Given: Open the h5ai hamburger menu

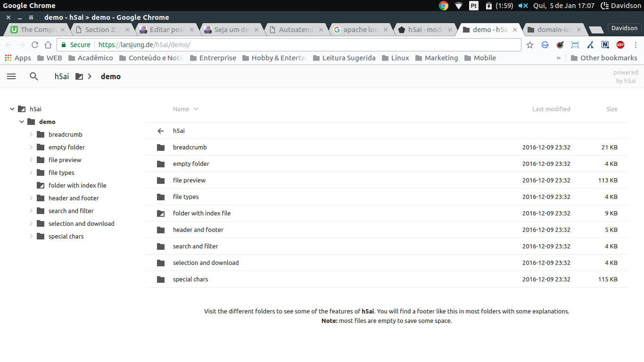Looking at the screenshot, I should (11, 76).
